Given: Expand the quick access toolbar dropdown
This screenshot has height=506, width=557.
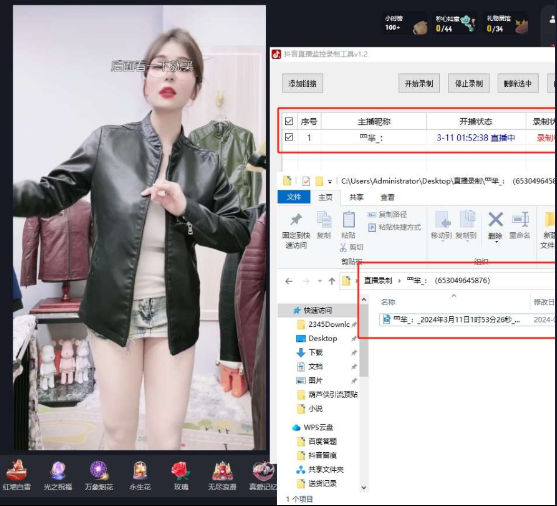Looking at the screenshot, I should pyautogui.click(x=330, y=182).
